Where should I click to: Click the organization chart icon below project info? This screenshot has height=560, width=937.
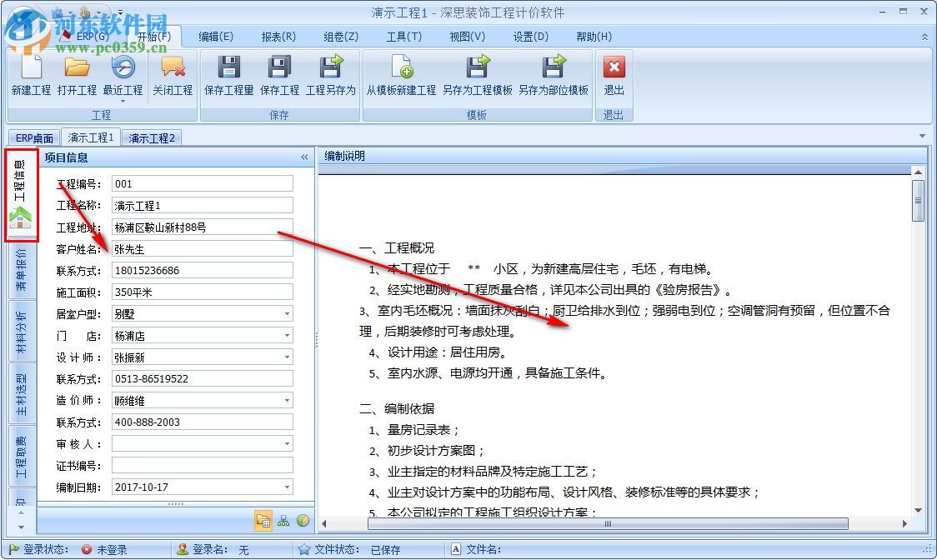point(283,520)
